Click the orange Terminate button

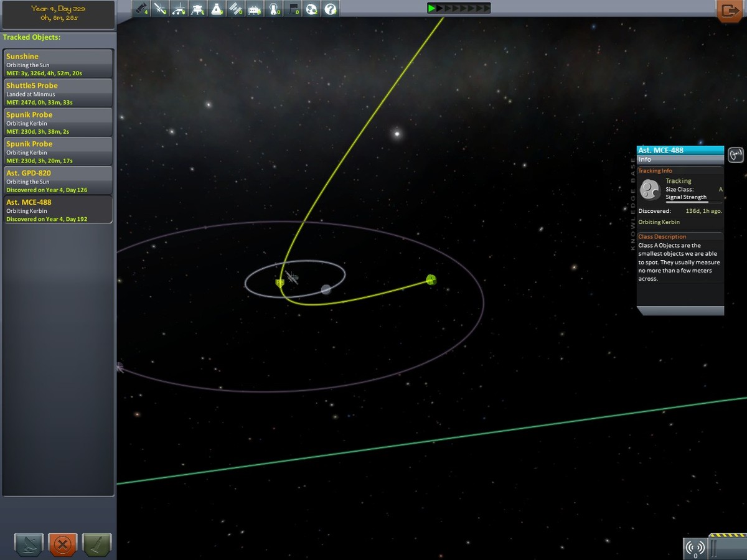tap(63, 544)
